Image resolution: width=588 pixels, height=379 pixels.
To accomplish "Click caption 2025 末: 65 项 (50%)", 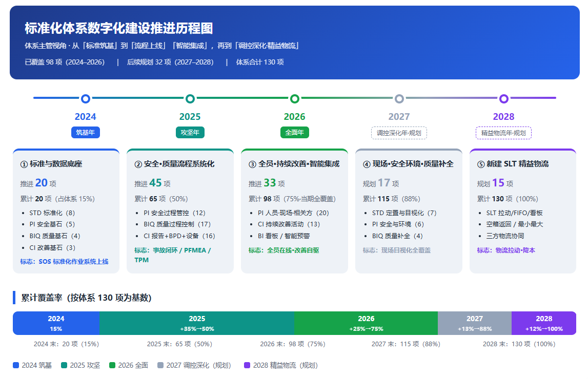I will [179, 344].
